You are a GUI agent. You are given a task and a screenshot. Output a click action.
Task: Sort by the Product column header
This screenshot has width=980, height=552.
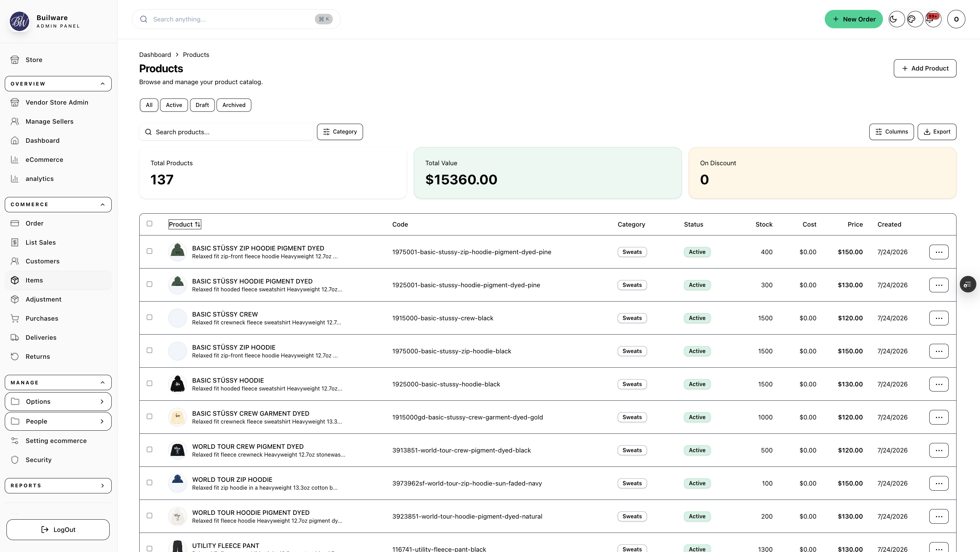[185, 224]
